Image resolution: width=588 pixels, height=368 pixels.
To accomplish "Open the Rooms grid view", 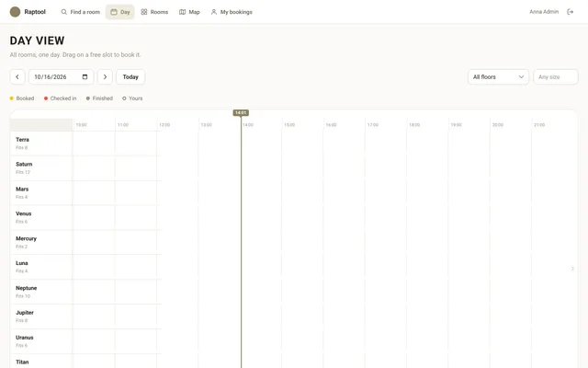I will (x=154, y=12).
